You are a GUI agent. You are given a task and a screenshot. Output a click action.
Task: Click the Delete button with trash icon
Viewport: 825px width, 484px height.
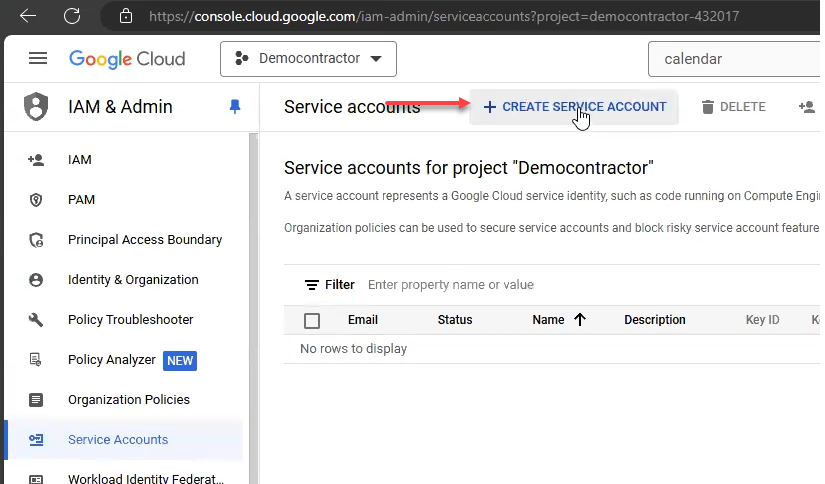tap(733, 107)
